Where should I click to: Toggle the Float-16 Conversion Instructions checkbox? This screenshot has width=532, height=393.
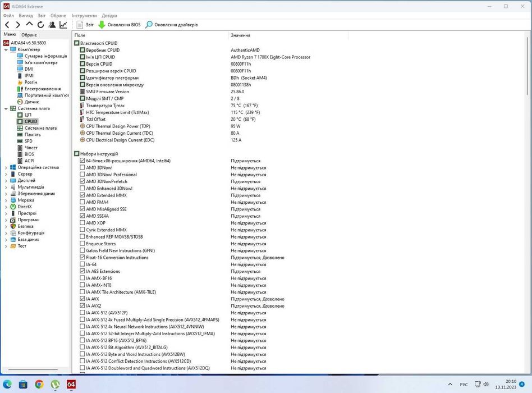pos(82,257)
